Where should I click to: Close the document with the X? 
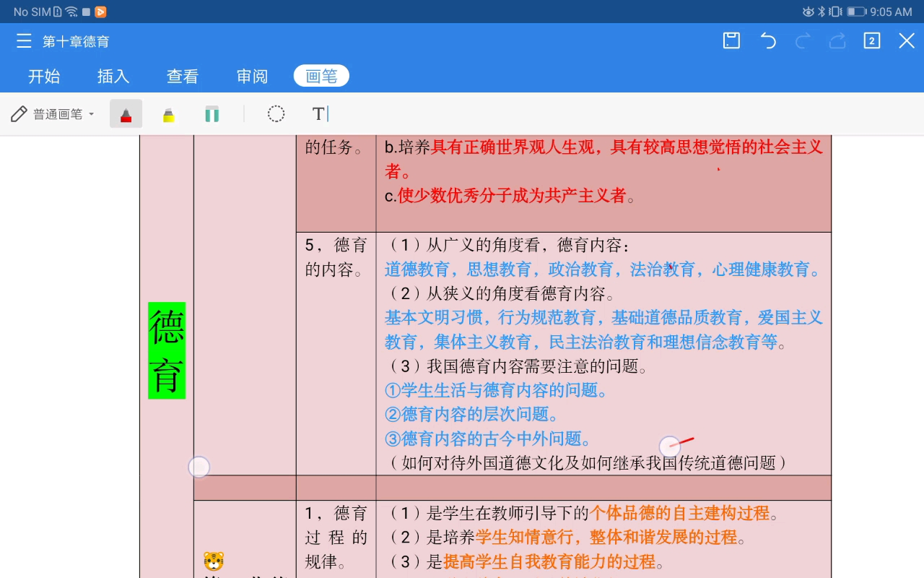click(x=907, y=41)
